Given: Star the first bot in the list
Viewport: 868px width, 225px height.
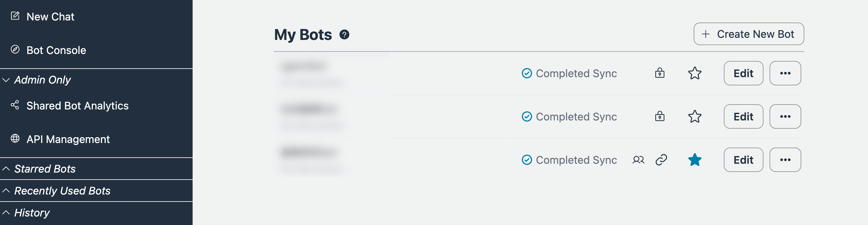Looking at the screenshot, I should point(695,73).
